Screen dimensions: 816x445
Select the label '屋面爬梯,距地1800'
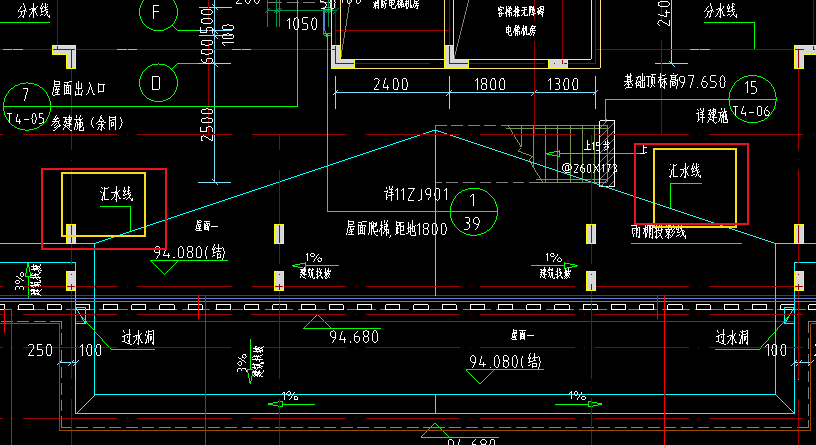(397, 228)
